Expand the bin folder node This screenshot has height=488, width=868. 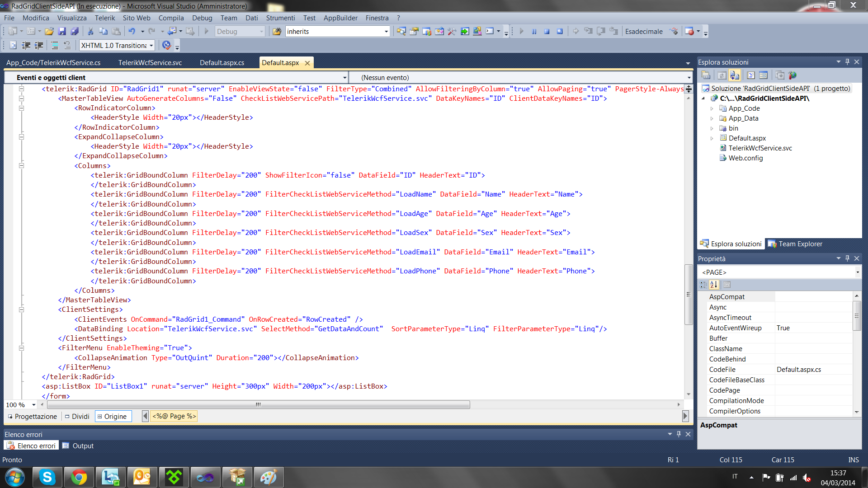click(712, 128)
